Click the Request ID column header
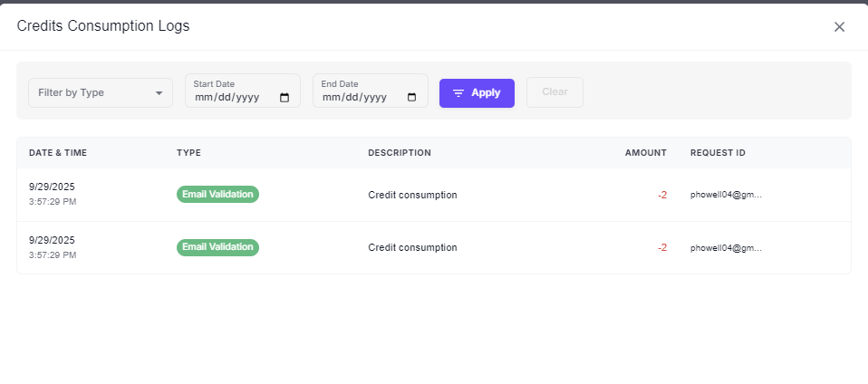The height and width of the screenshot is (384, 868). (718, 153)
